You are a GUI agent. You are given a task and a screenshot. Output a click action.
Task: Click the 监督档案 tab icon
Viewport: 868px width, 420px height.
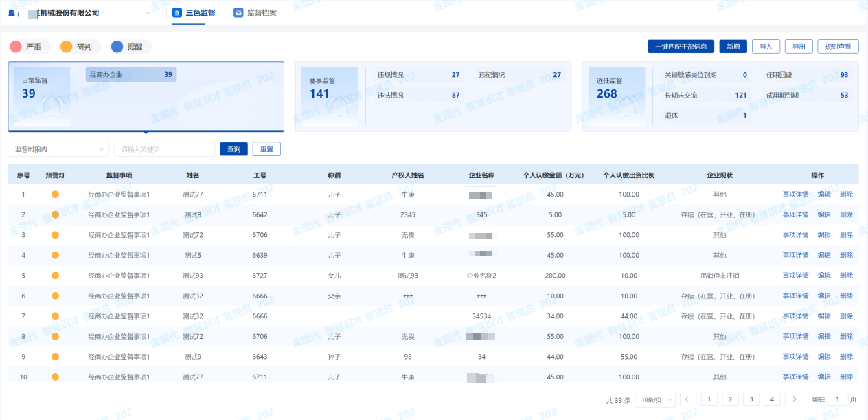pos(238,12)
